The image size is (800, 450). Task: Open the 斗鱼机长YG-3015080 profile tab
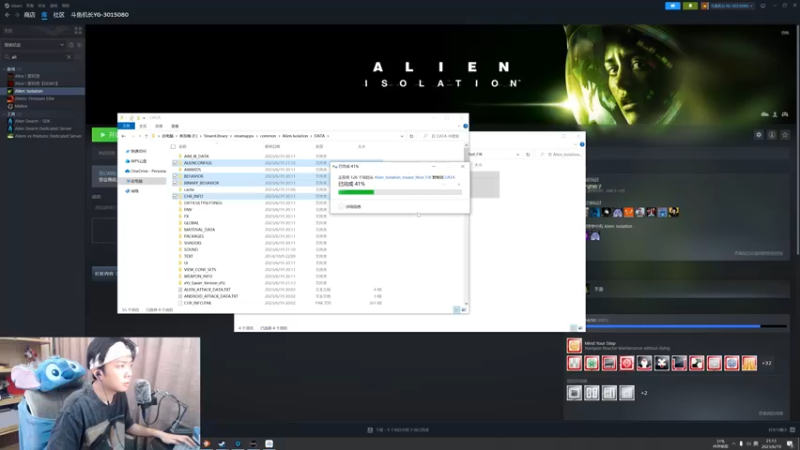(x=100, y=15)
